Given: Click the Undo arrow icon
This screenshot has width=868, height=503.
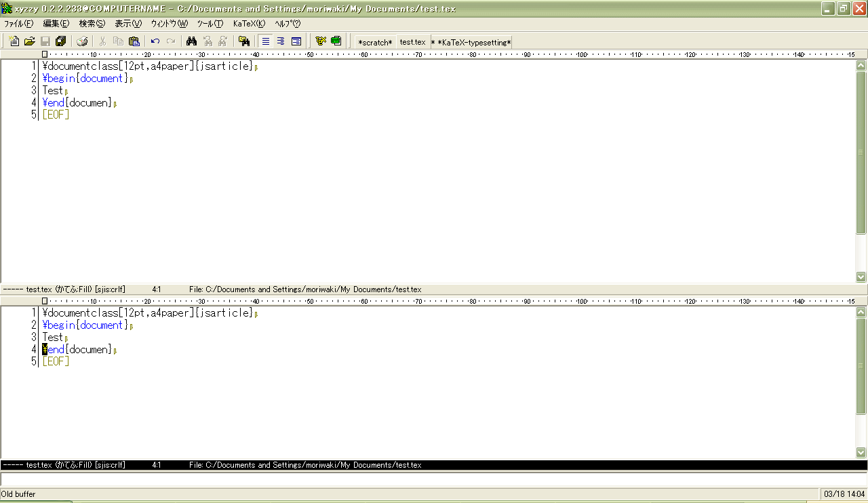Looking at the screenshot, I should 155,41.
